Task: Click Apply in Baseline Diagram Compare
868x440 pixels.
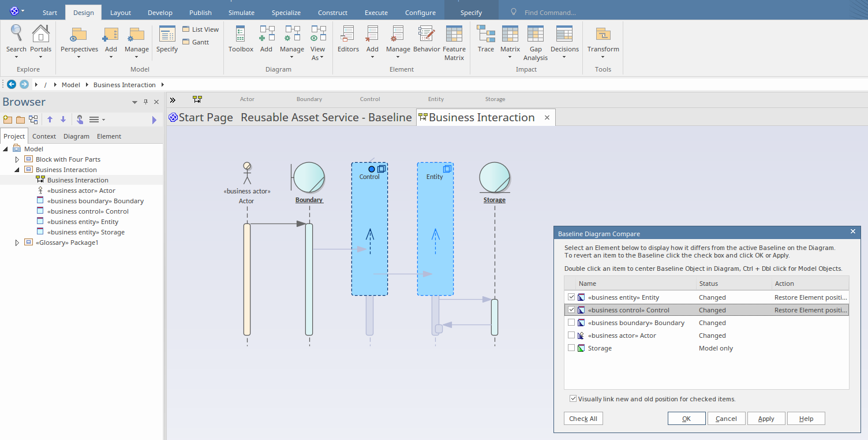Action: point(766,419)
